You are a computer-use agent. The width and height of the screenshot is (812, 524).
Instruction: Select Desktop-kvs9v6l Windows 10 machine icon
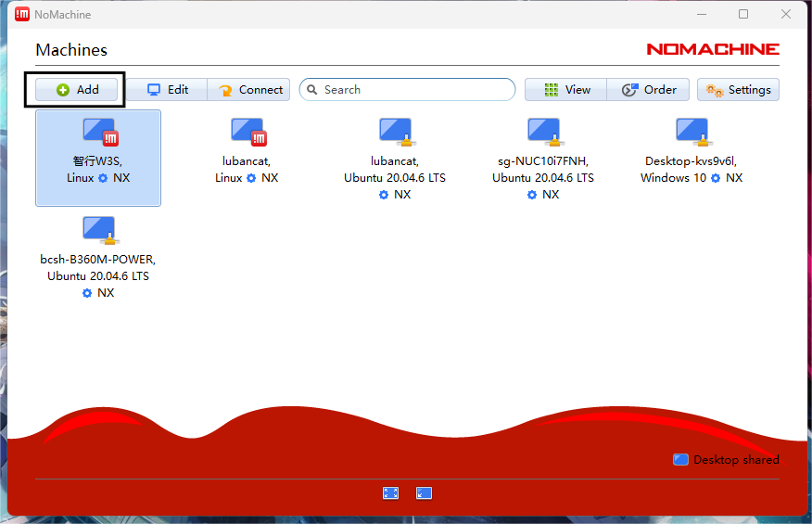[693, 132]
